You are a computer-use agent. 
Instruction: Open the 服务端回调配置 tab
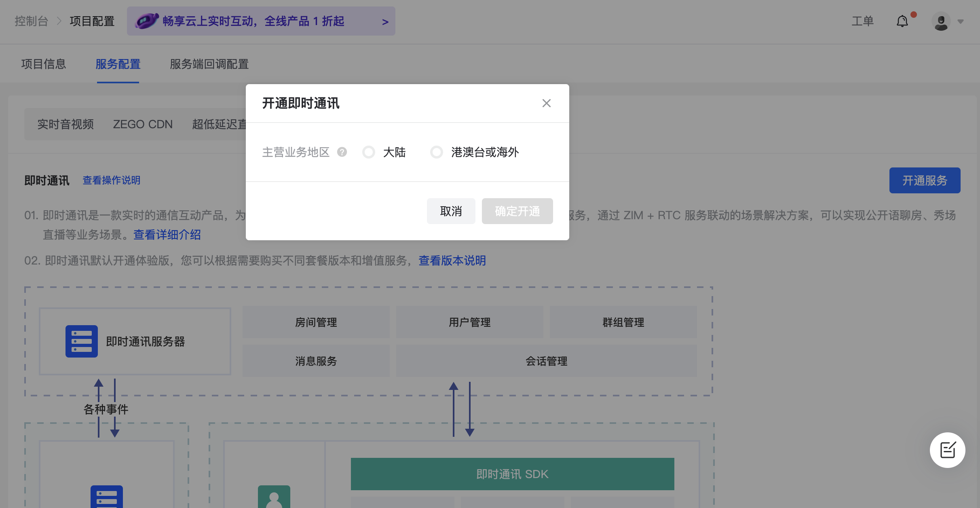[209, 64]
